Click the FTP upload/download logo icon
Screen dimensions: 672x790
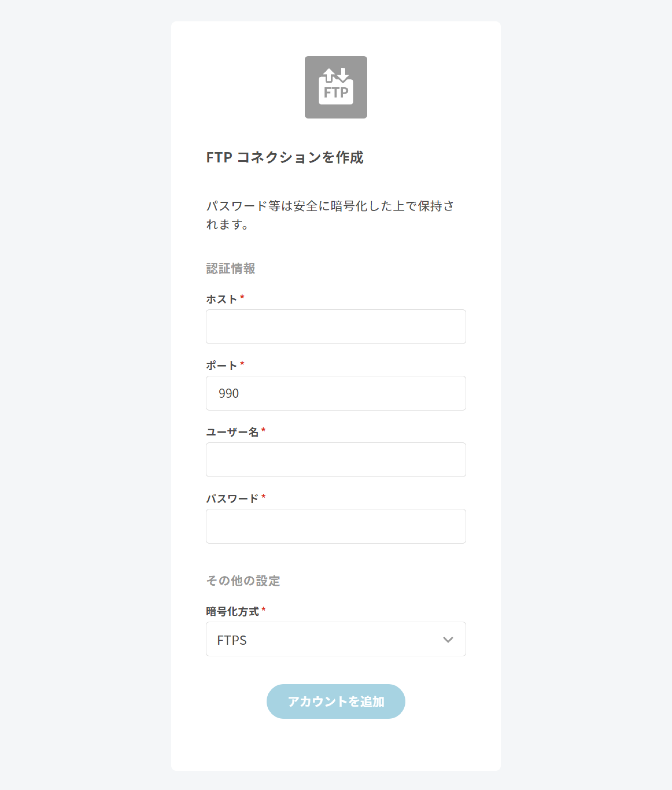336,87
